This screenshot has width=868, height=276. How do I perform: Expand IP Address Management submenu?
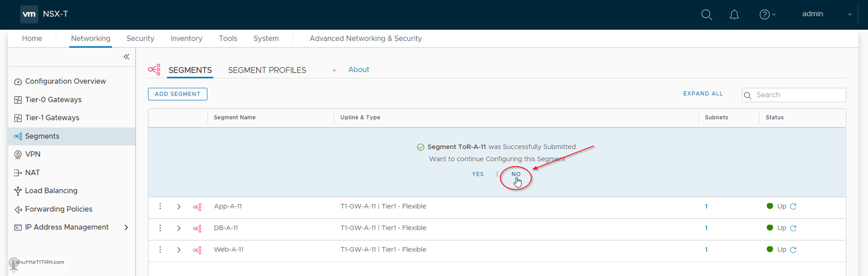[x=126, y=228]
